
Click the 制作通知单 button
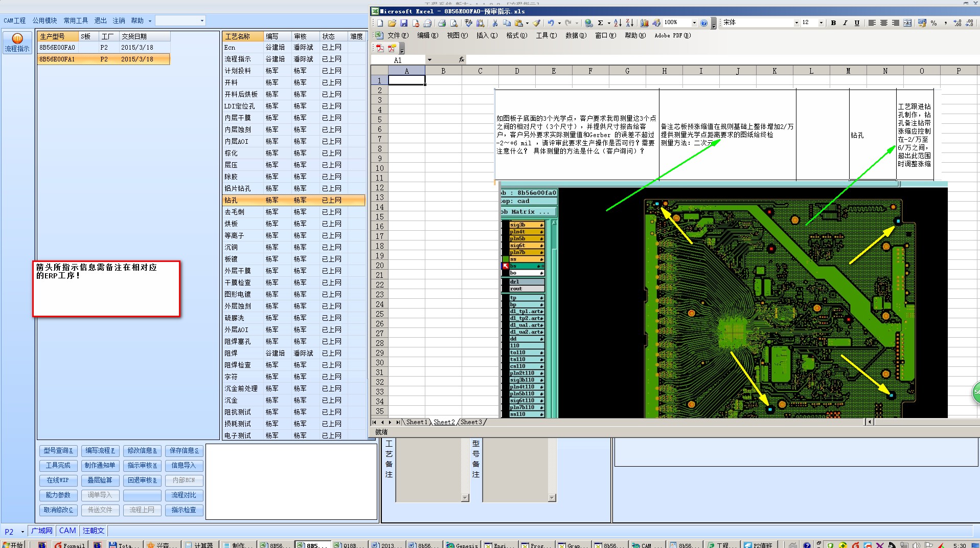point(100,466)
